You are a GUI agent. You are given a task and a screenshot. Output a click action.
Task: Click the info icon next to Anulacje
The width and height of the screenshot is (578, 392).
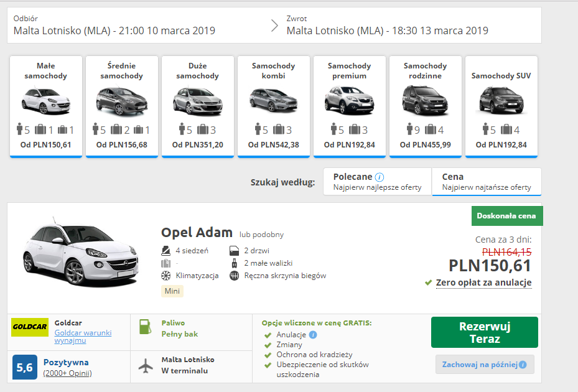[312, 335]
